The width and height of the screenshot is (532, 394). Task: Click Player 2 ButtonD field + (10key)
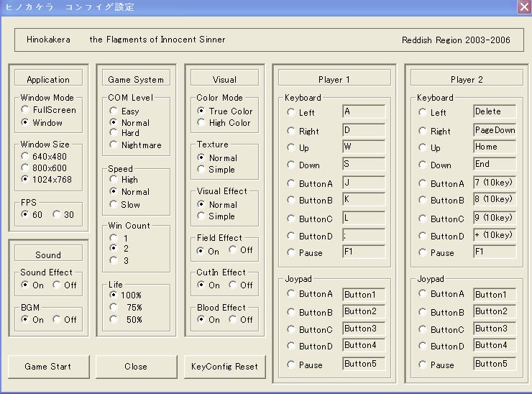[495, 235]
